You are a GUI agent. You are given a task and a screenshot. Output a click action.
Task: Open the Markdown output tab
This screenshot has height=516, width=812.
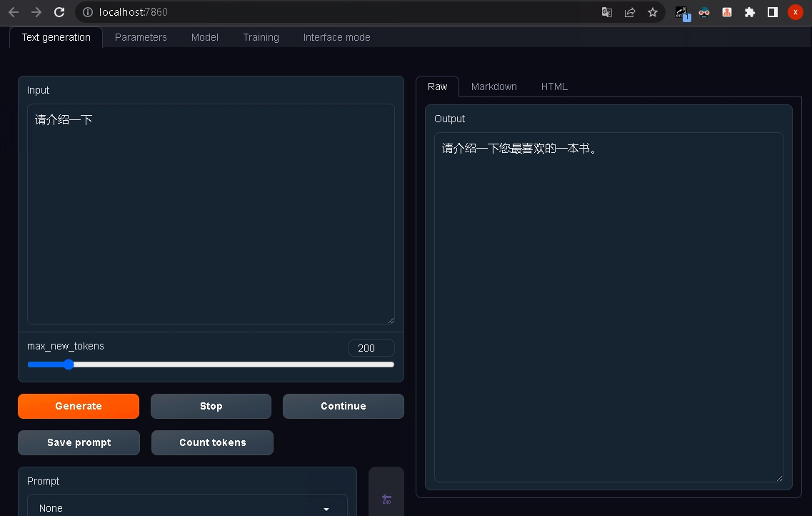click(493, 86)
